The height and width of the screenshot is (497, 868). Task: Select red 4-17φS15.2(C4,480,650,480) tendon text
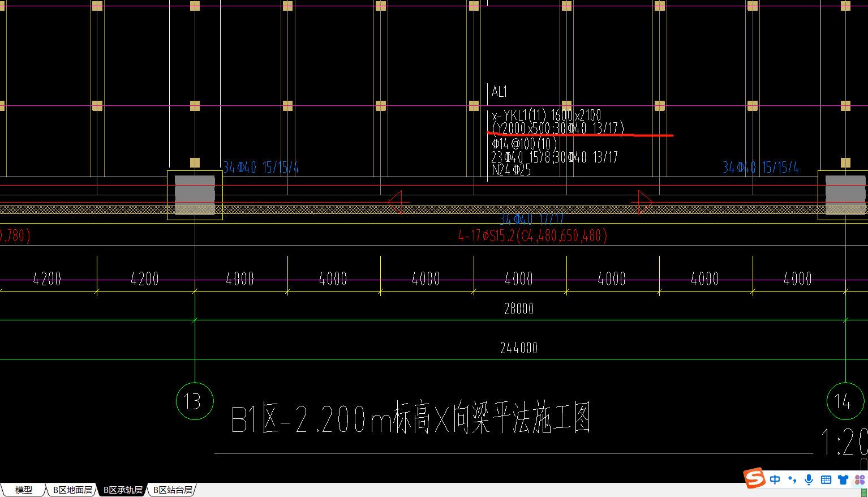pos(532,235)
